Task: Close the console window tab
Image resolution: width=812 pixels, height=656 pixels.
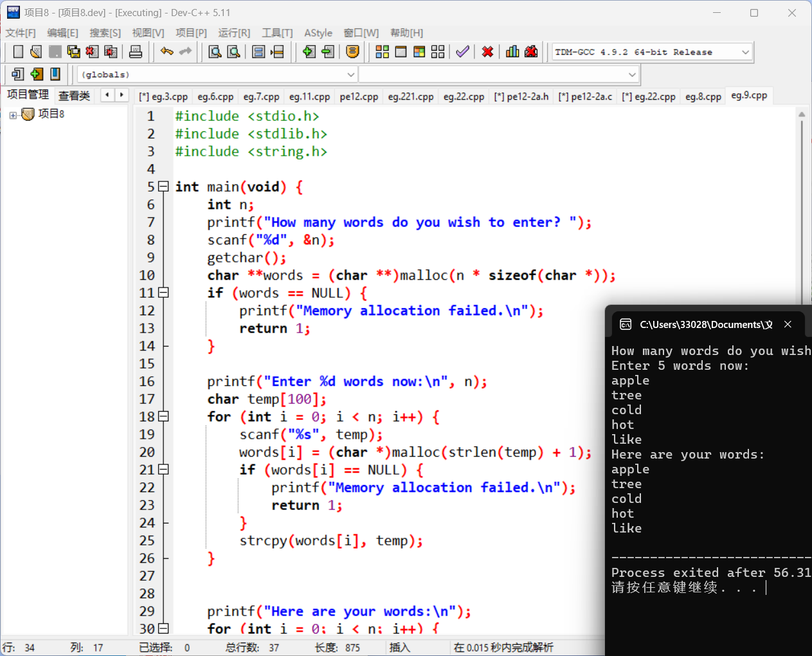Action: coord(788,324)
